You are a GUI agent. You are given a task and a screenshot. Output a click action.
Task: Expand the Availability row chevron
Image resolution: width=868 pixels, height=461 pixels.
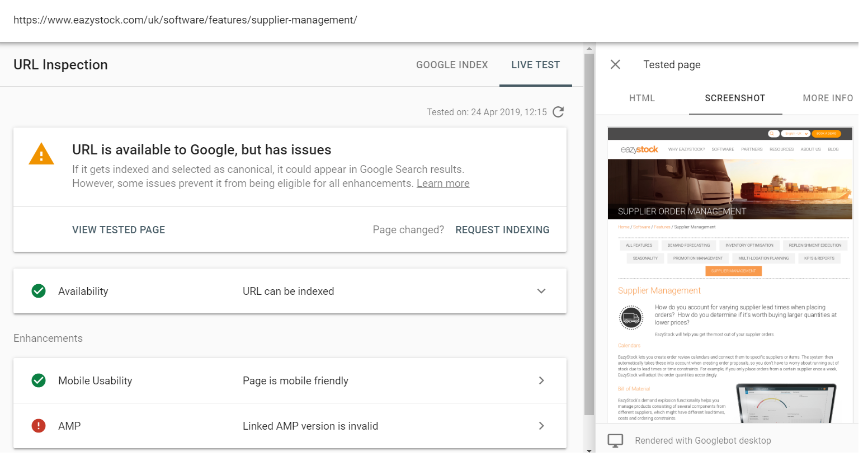tap(541, 291)
